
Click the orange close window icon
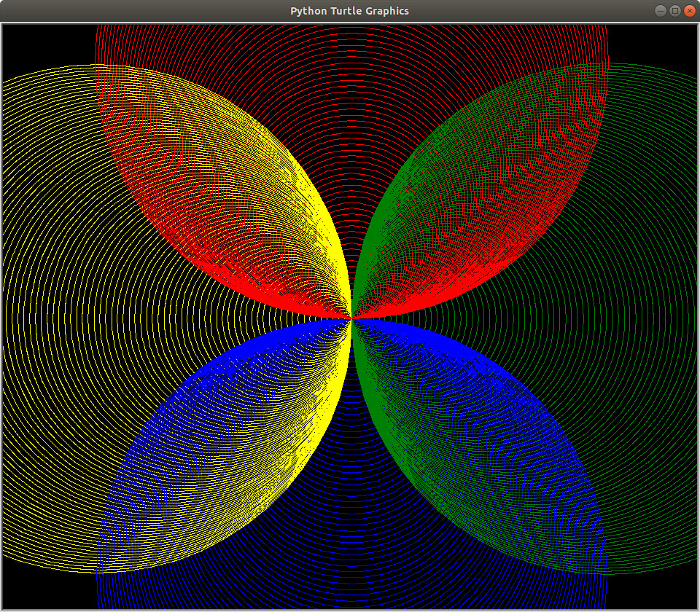pos(688,11)
